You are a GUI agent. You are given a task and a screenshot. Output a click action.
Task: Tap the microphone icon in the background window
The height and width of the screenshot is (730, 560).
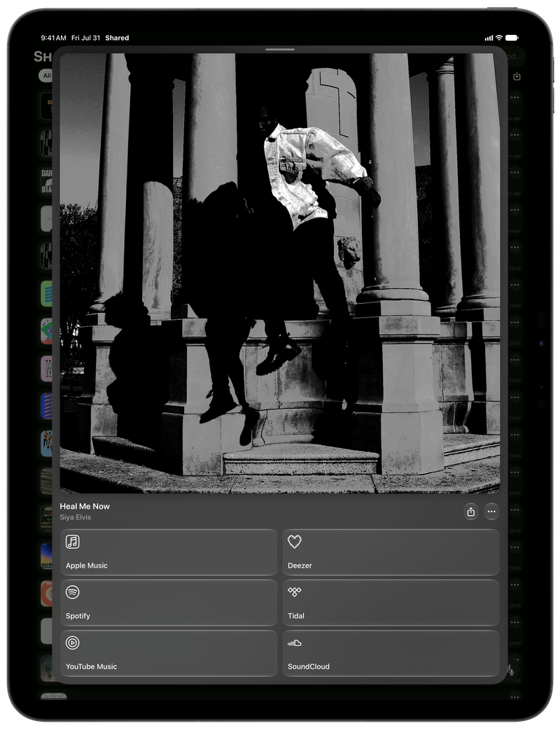pos(511,671)
